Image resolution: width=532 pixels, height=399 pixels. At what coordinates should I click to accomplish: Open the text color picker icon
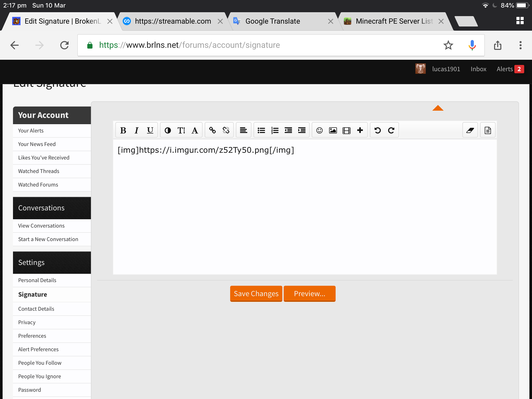coord(168,130)
